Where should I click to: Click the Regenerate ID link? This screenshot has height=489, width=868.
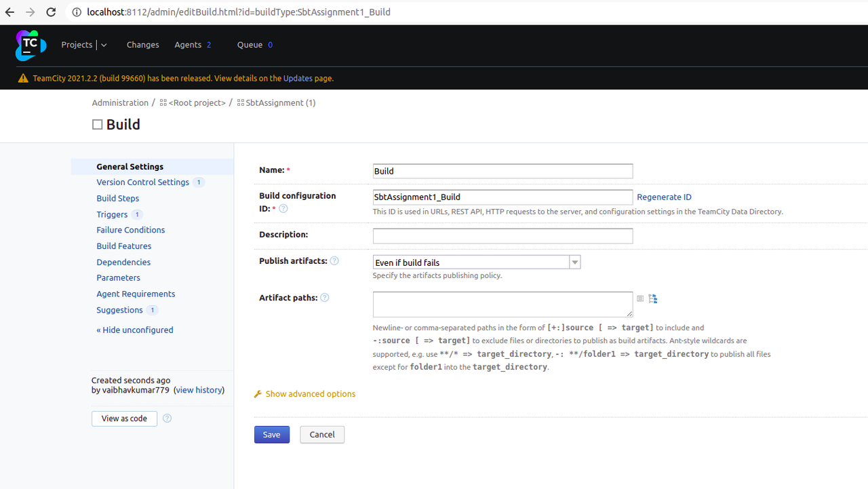point(664,197)
